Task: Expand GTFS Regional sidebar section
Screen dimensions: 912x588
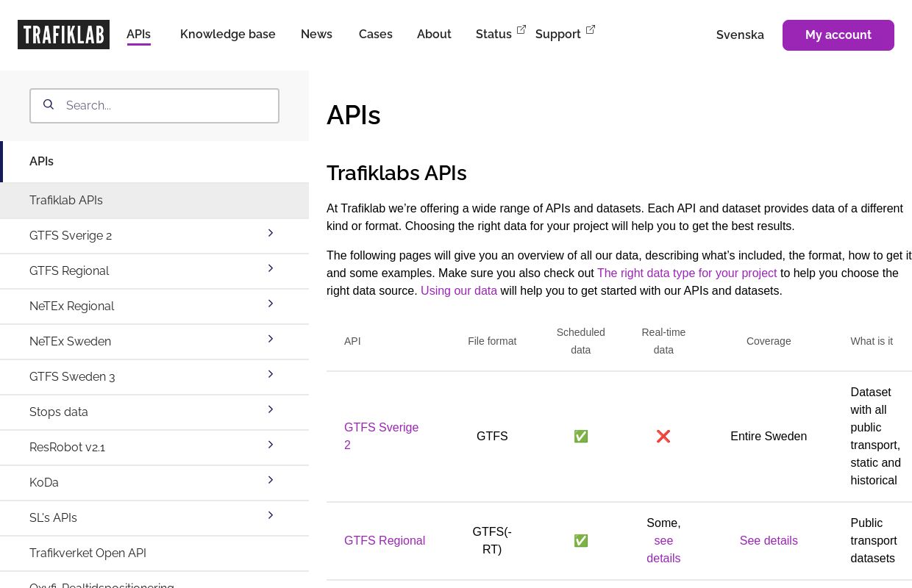Action: 271,268
